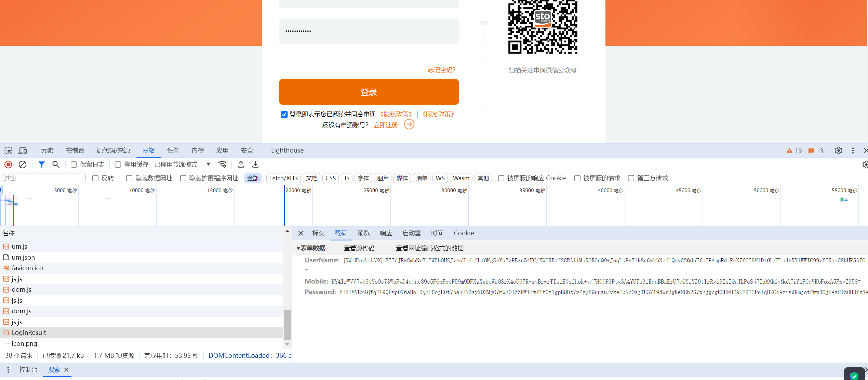Screen dimensions: 868x380
Task: Click the 过滤 filter input field
Action: click(44, 178)
